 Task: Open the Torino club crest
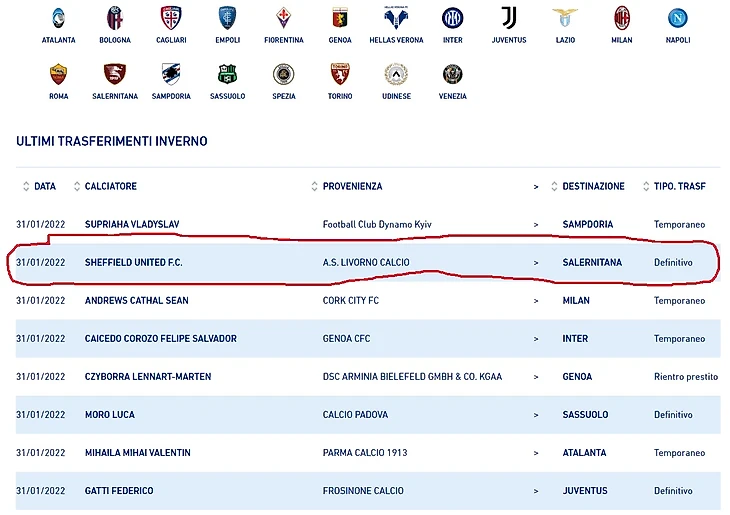pos(340,74)
